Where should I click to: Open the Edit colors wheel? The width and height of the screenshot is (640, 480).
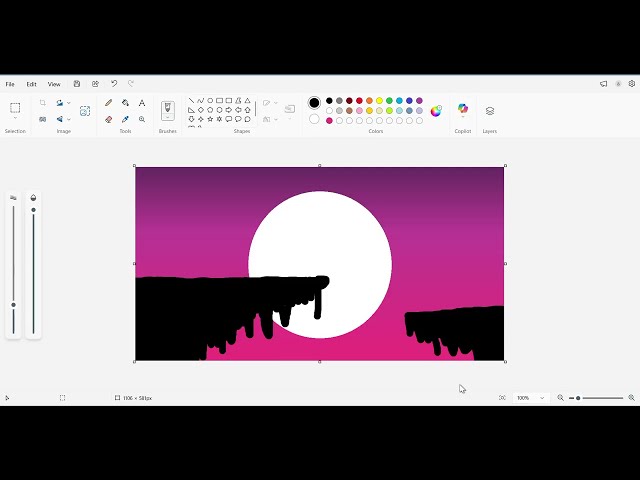point(436,111)
